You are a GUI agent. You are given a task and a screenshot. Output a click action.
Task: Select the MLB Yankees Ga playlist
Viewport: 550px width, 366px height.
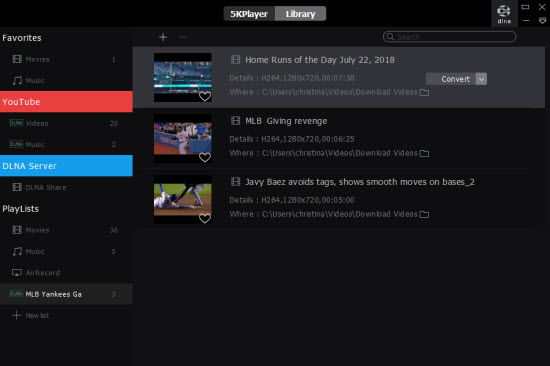point(66,294)
